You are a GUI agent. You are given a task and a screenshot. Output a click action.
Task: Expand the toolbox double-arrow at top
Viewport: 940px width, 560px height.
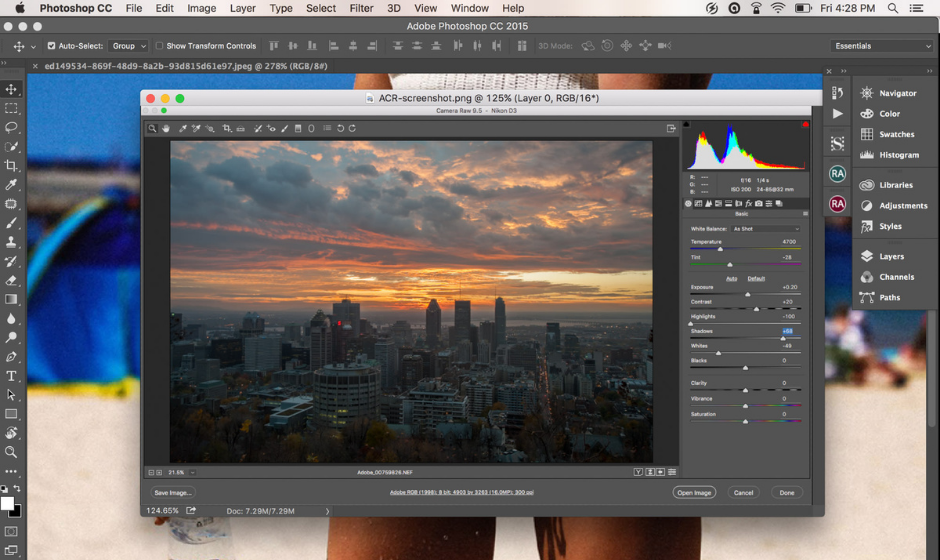(x=4, y=62)
